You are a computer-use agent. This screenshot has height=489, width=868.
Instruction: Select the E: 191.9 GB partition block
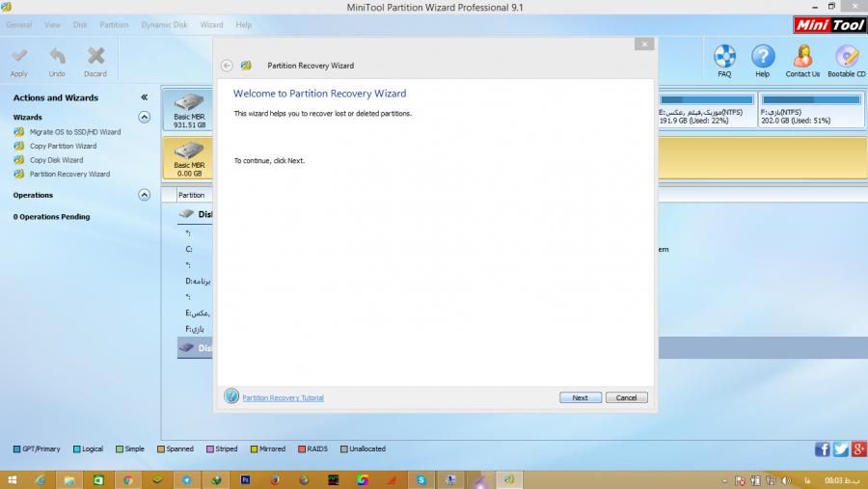click(707, 110)
